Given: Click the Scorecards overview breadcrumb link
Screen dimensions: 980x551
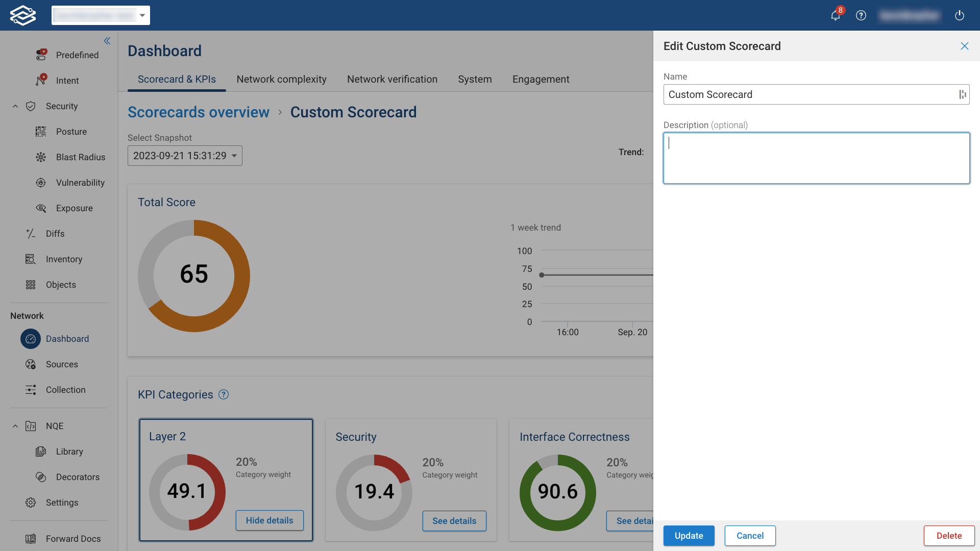Looking at the screenshot, I should tap(199, 112).
